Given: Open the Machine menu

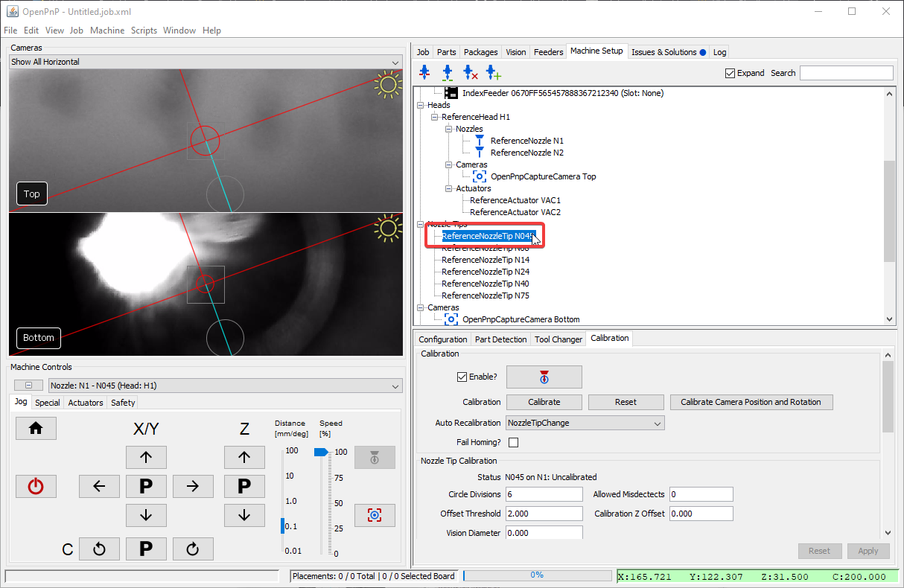Looking at the screenshot, I should 107,31.
